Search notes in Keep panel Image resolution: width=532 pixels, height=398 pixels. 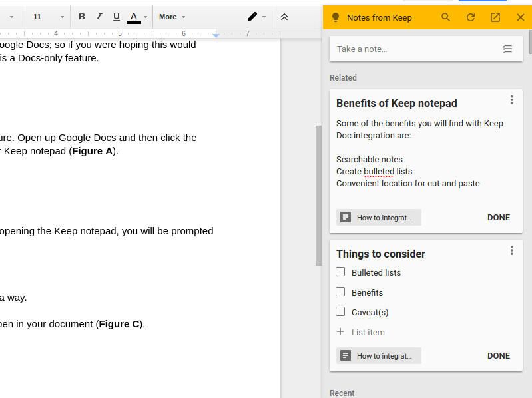446,17
